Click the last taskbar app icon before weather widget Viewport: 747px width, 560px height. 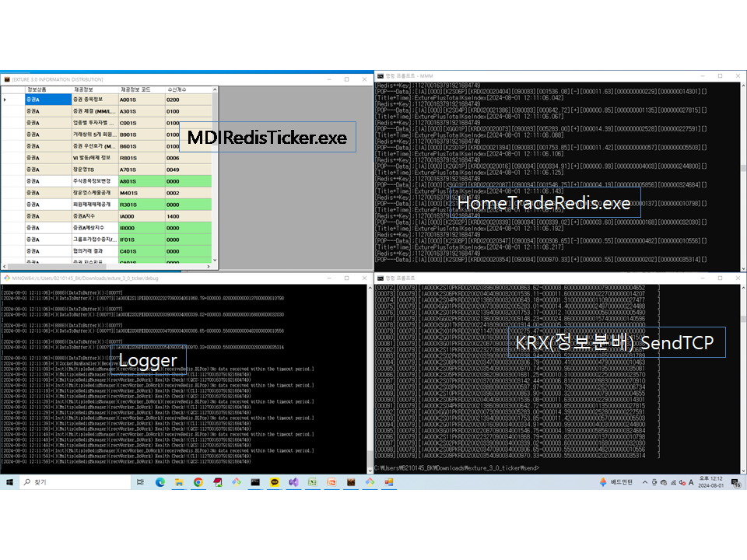[x=389, y=482]
